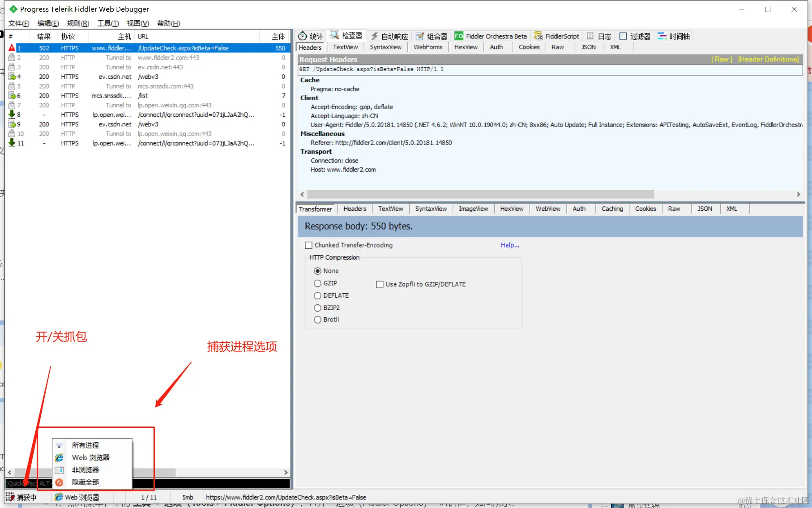Check Use Zopfli to GZIP/DEFLATE

[x=380, y=284]
